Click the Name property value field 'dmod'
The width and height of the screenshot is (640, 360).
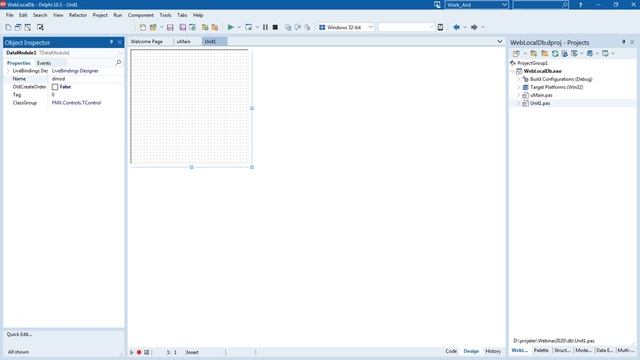point(87,79)
